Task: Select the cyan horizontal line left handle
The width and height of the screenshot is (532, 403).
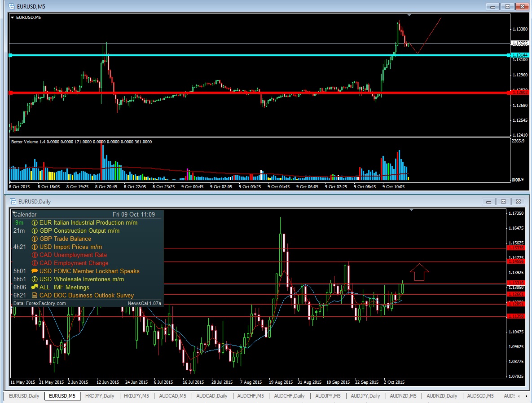Action: pos(10,55)
